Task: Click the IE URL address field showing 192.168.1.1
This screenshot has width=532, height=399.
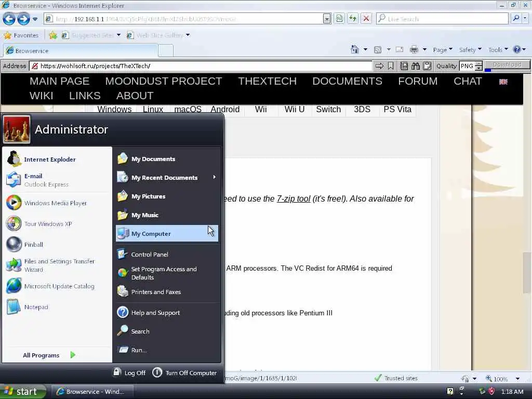Action: tap(183, 19)
